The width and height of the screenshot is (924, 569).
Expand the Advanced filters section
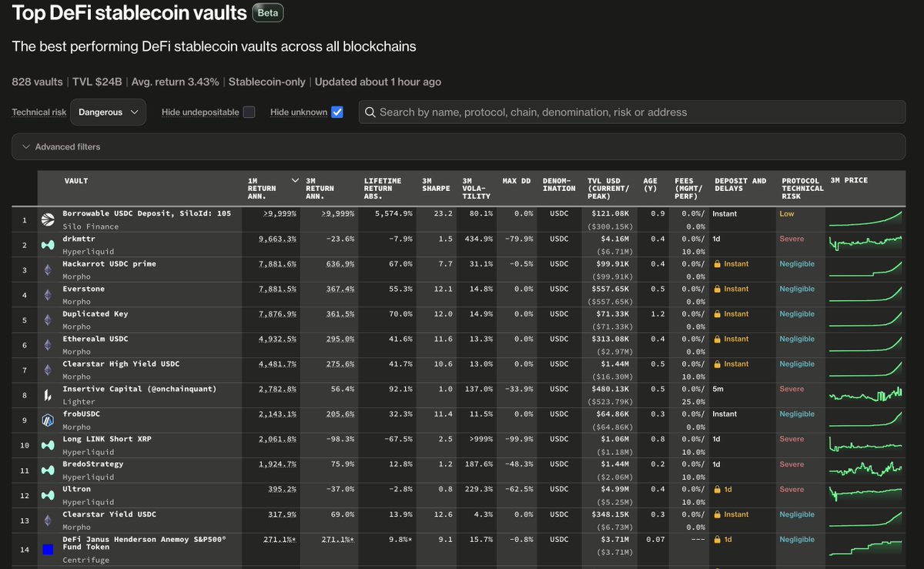coord(458,146)
